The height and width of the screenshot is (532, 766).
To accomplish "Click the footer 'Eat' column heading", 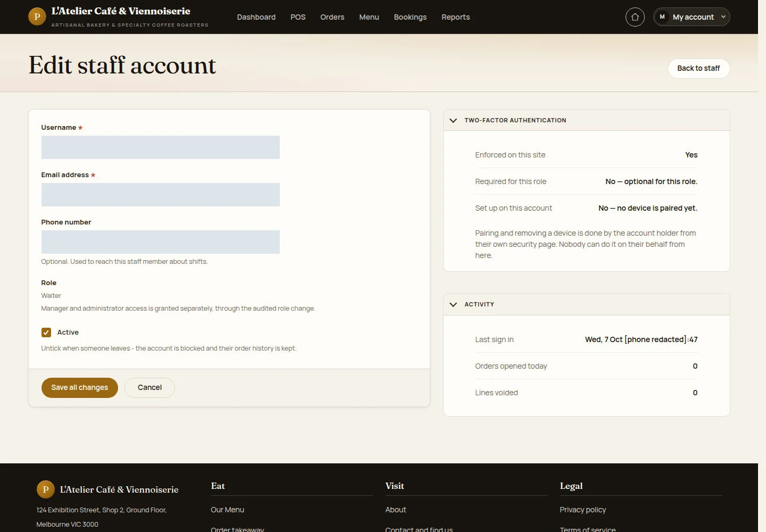I will [x=218, y=486].
